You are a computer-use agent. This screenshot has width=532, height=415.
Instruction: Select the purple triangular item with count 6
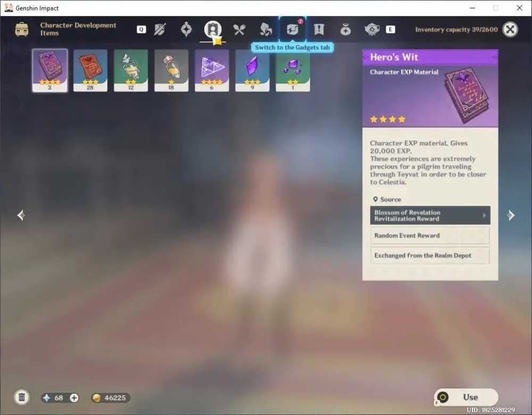212,70
